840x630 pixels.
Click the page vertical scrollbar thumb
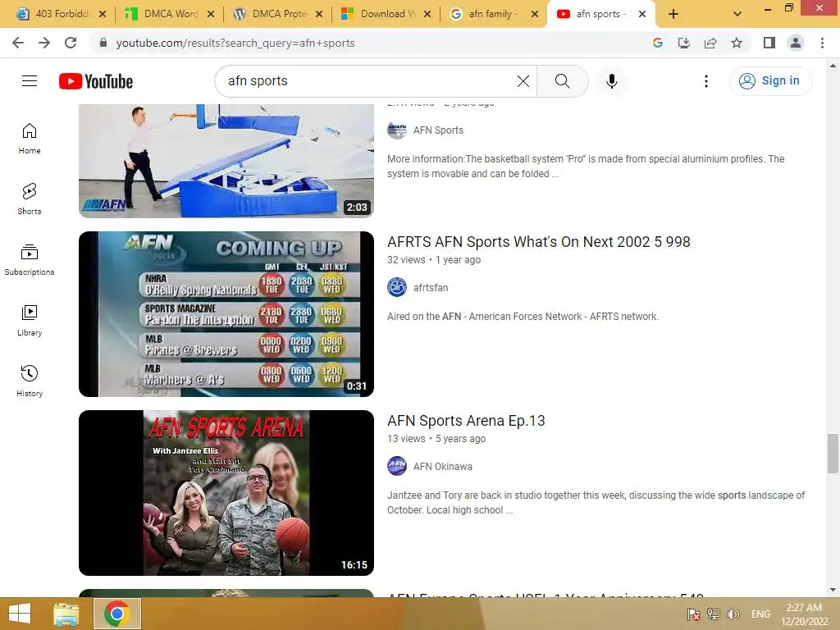[x=833, y=454]
